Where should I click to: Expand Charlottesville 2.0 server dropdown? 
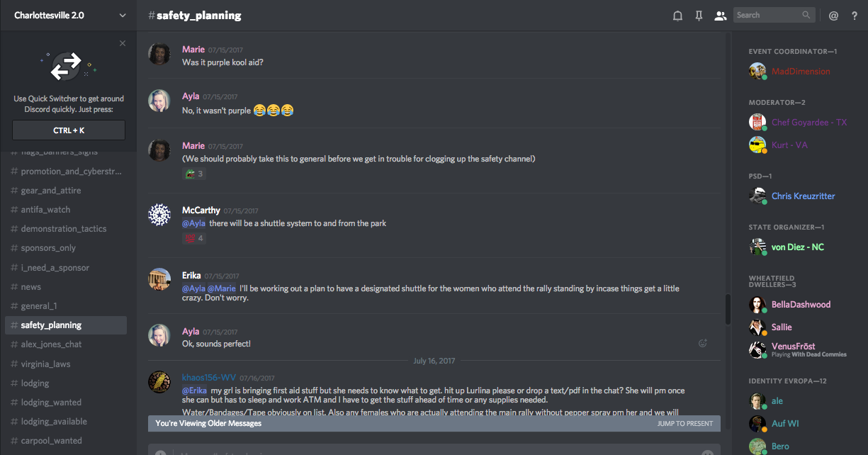123,15
